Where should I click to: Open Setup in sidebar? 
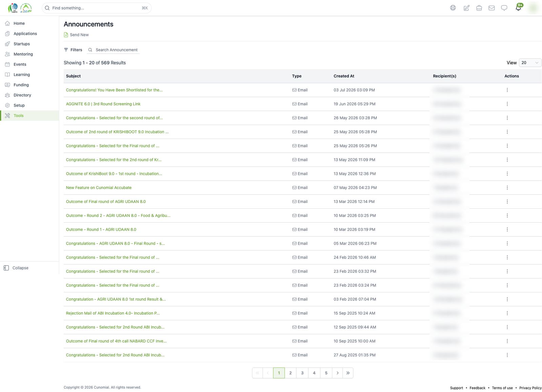coord(29,105)
